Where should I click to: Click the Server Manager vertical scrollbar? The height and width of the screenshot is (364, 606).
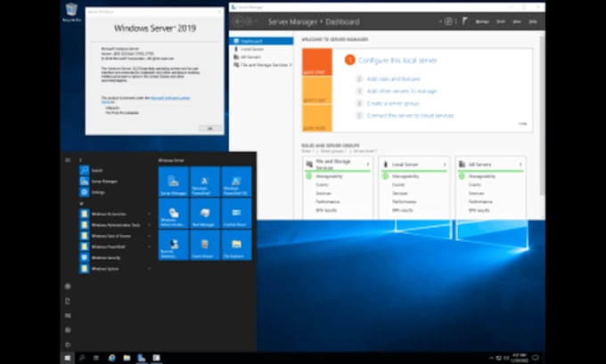coord(542,116)
